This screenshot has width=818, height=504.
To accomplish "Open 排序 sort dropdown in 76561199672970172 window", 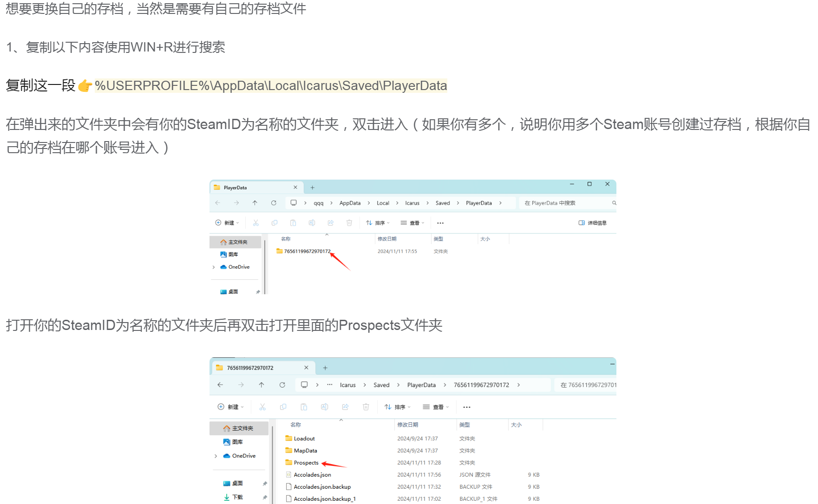I will click(398, 407).
